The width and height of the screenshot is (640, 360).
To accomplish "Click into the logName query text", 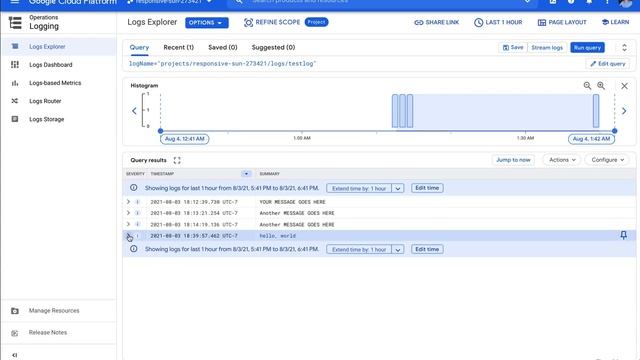I will coord(222,64).
